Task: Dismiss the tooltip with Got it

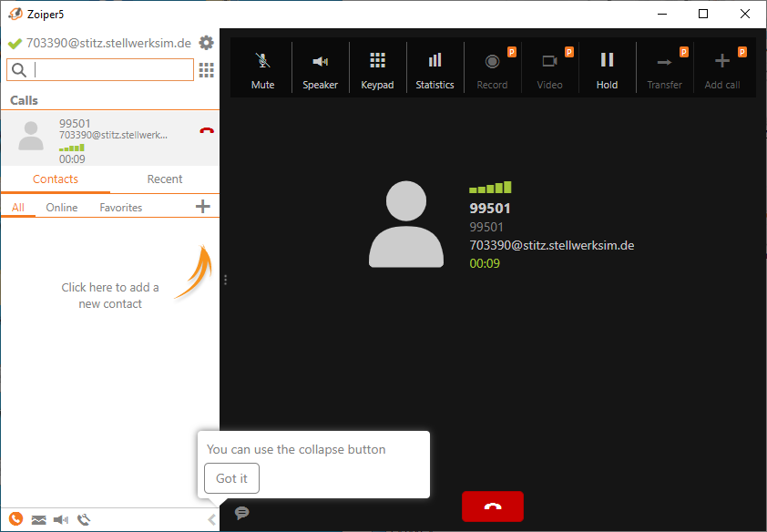Action: coord(231,478)
